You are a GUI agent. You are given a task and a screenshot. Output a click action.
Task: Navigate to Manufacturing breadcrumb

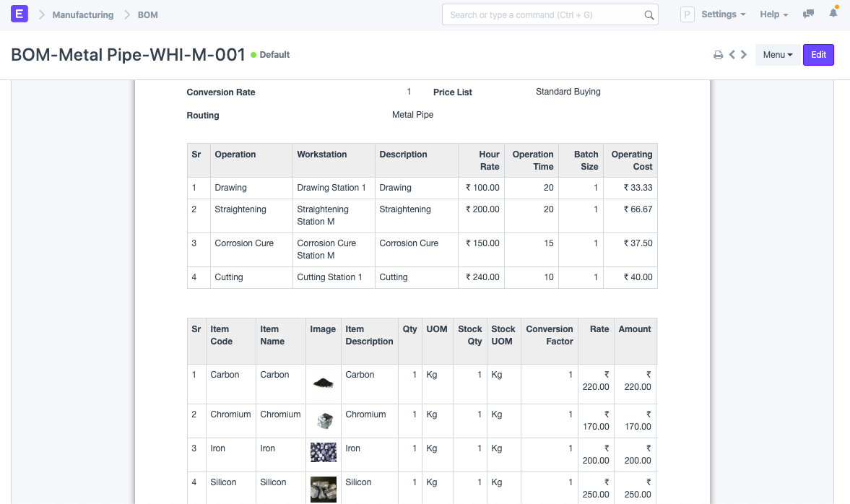coord(83,14)
